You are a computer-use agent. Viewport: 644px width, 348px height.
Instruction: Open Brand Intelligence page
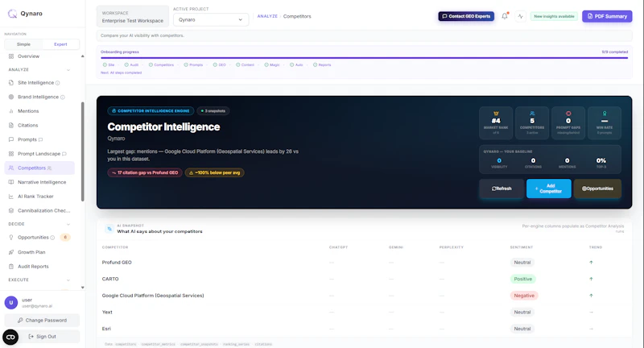[38, 97]
